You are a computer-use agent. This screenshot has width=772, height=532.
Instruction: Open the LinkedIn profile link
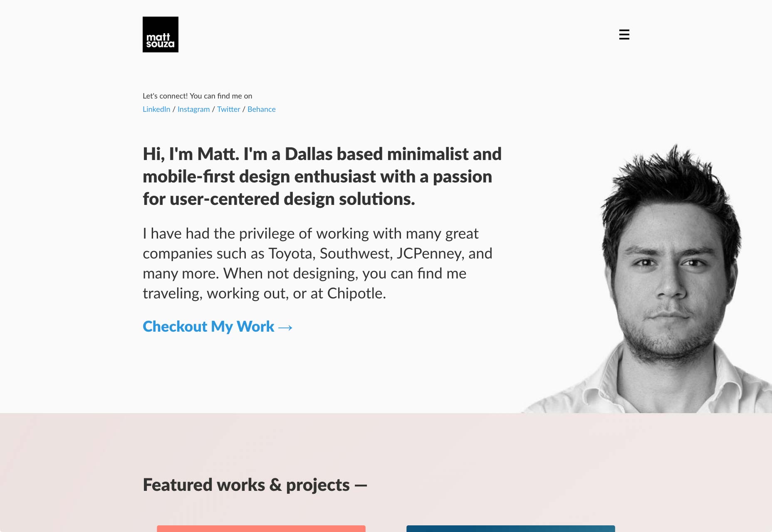(156, 109)
